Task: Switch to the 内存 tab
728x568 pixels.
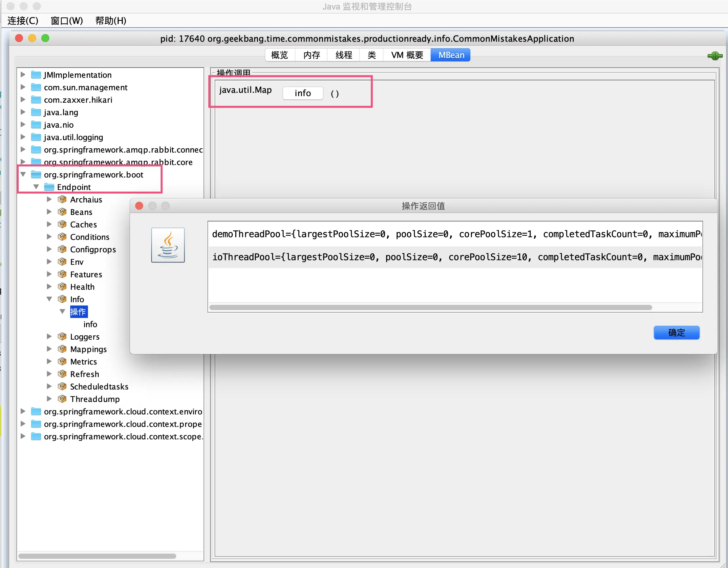Action: (x=312, y=55)
